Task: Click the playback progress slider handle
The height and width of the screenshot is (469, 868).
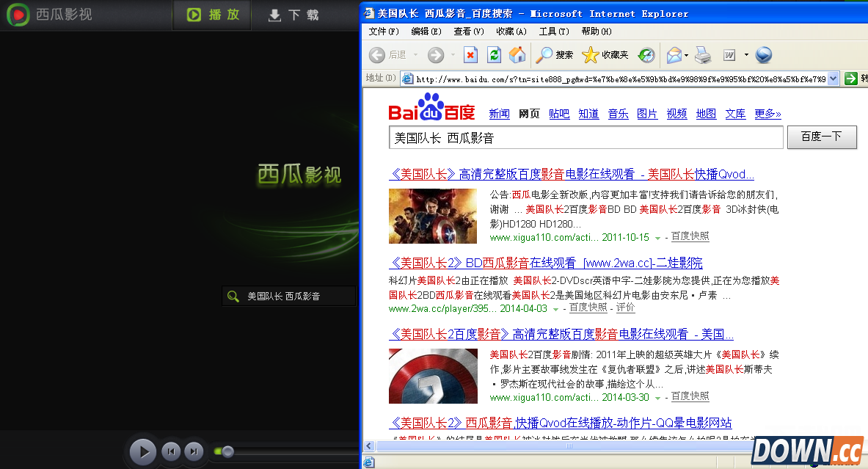Action: pos(227,451)
